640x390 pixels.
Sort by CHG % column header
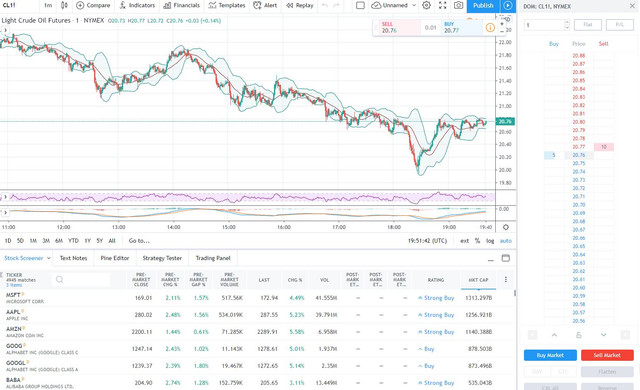(295, 280)
